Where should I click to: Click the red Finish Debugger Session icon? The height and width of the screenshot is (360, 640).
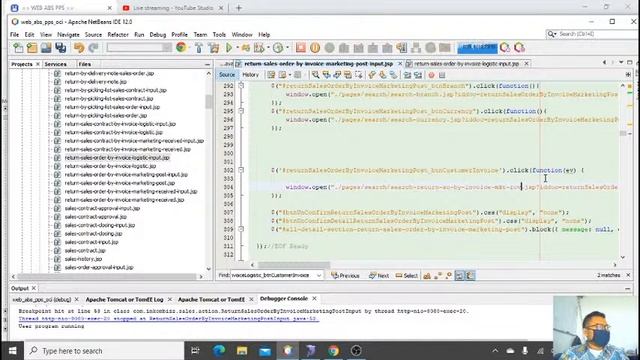301,48
